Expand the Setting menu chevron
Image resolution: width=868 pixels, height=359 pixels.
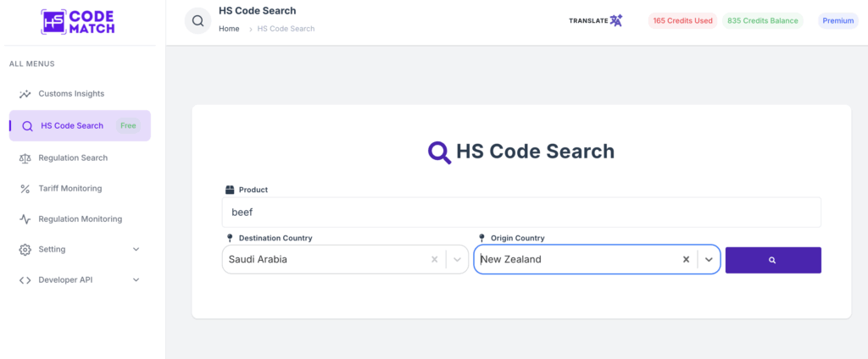click(136, 250)
